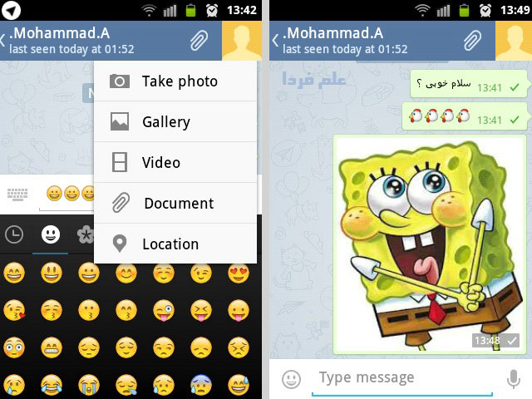Open the microphone voice message button
Viewport: 532px width, 399px height.
[514, 379]
